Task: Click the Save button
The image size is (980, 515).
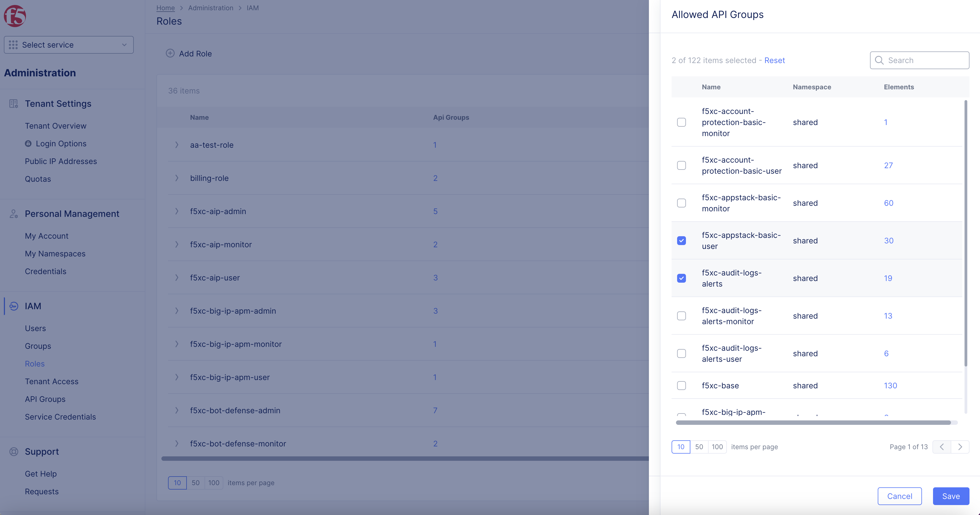Action: [x=950, y=496]
